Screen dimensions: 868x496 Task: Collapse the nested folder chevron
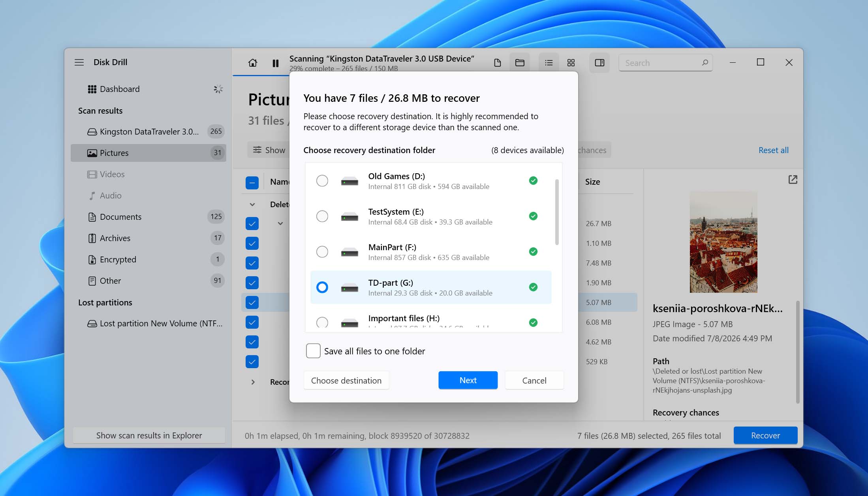[x=280, y=223]
